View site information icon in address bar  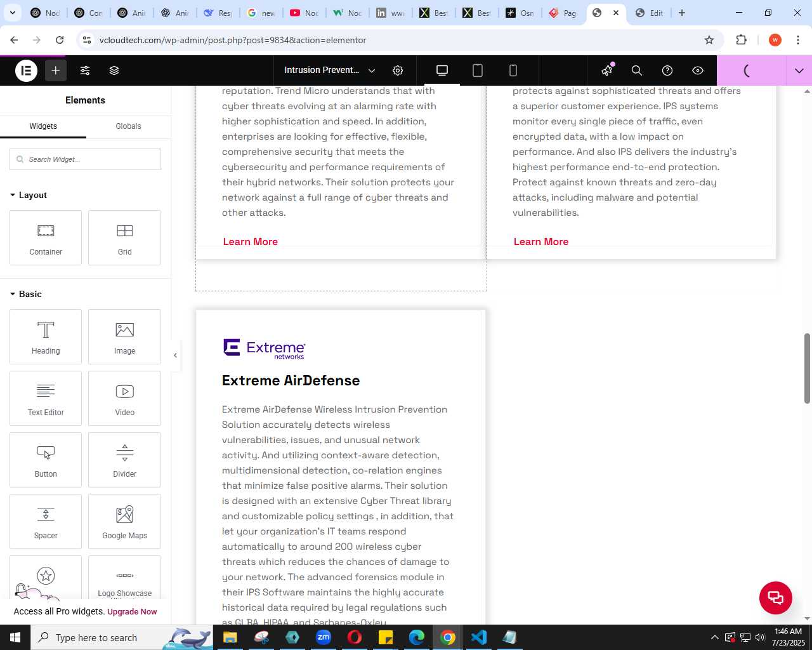(x=87, y=40)
